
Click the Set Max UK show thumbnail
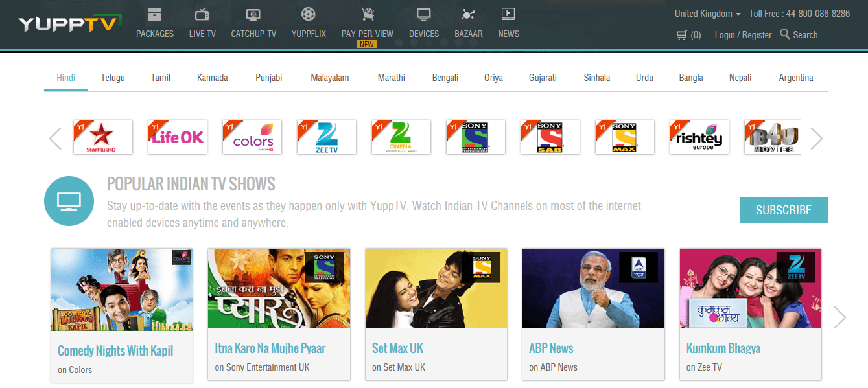pos(436,288)
